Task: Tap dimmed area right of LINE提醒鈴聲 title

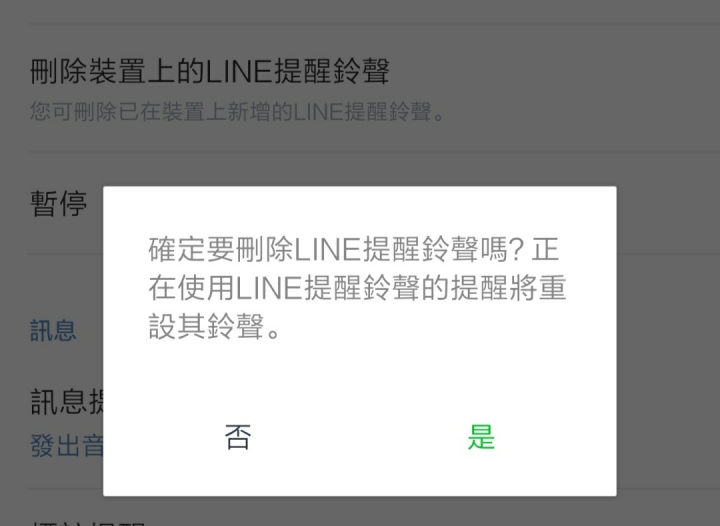Action: (551, 71)
